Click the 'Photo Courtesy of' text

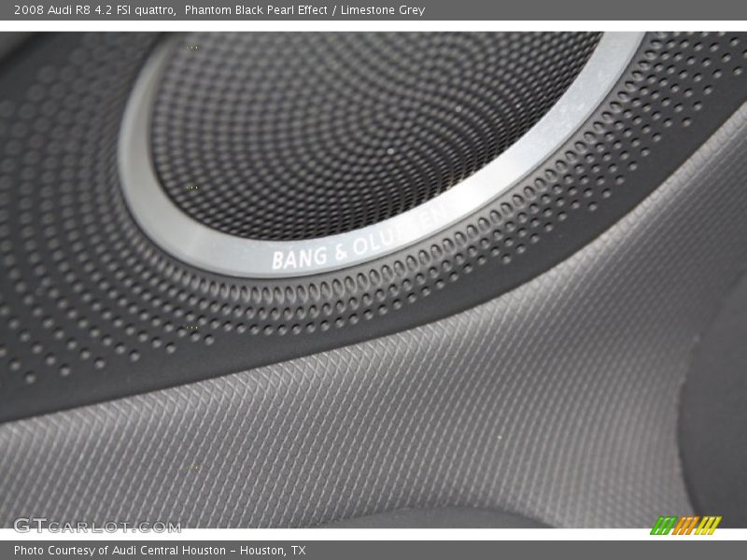tap(49, 549)
